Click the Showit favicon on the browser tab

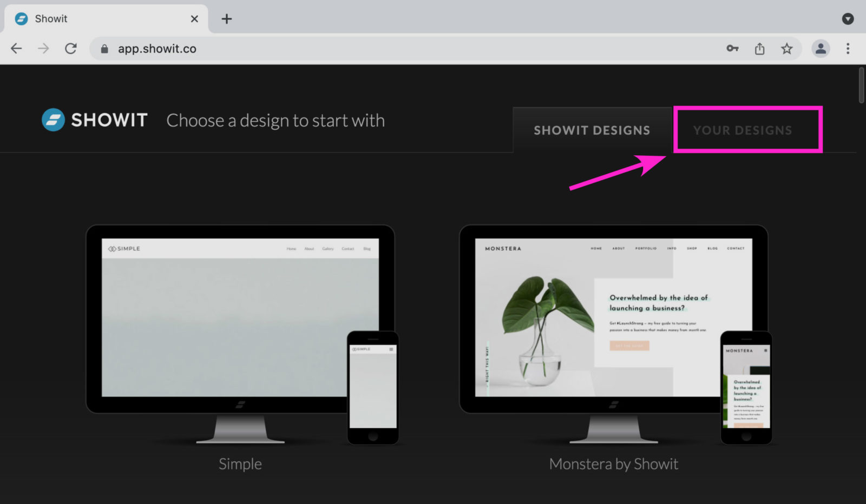(x=21, y=18)
